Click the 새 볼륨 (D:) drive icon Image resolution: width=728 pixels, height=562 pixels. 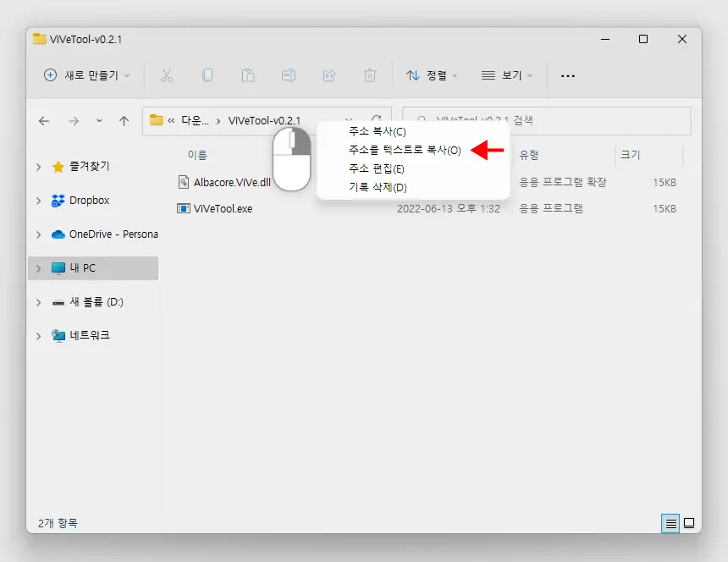point(58,303)
